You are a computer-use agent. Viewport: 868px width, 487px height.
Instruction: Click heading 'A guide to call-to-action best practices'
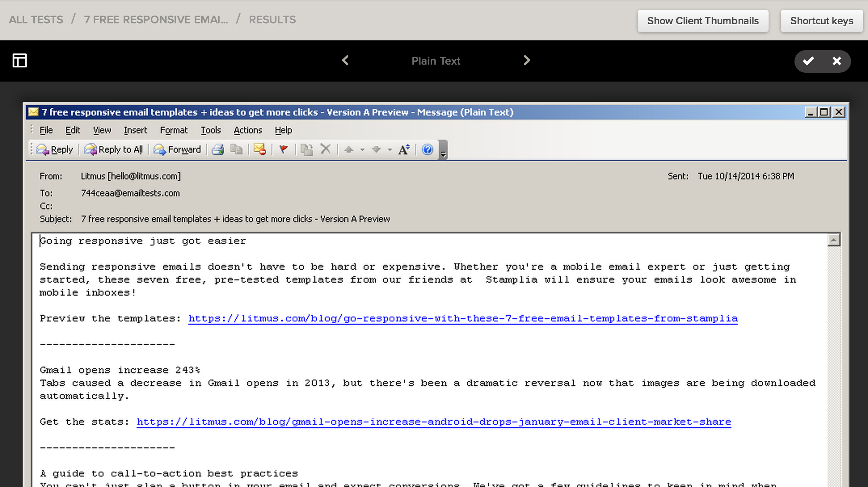coord(169,474)
